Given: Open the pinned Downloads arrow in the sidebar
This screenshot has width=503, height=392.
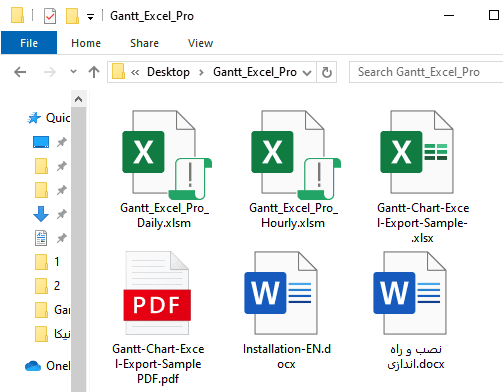Looking at the screenshot, I should 41,214.
